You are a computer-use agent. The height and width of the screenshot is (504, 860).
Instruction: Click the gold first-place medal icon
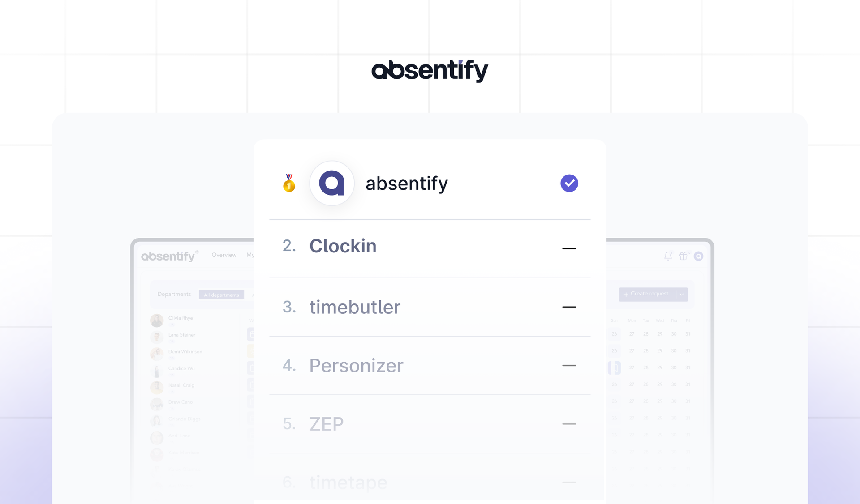pyautogui.click(x=289, y=183)
